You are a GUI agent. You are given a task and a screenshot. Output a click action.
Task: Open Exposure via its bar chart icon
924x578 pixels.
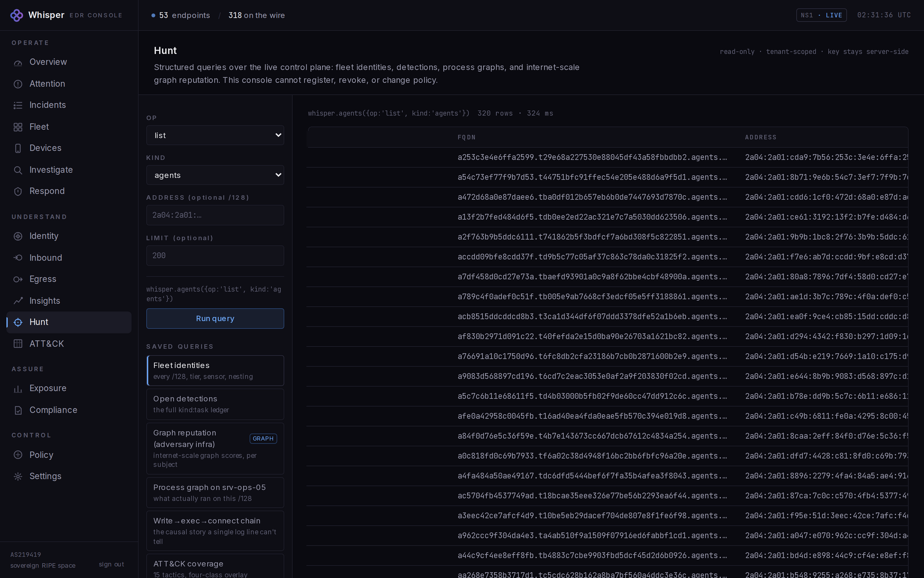click(x=18, y=389)
